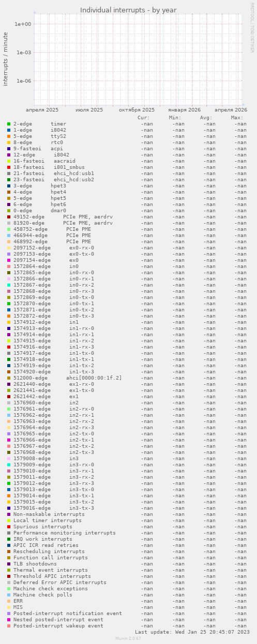
Task: Click the Munin 2.0.67 footer text
Action: (x=128, y=638)
